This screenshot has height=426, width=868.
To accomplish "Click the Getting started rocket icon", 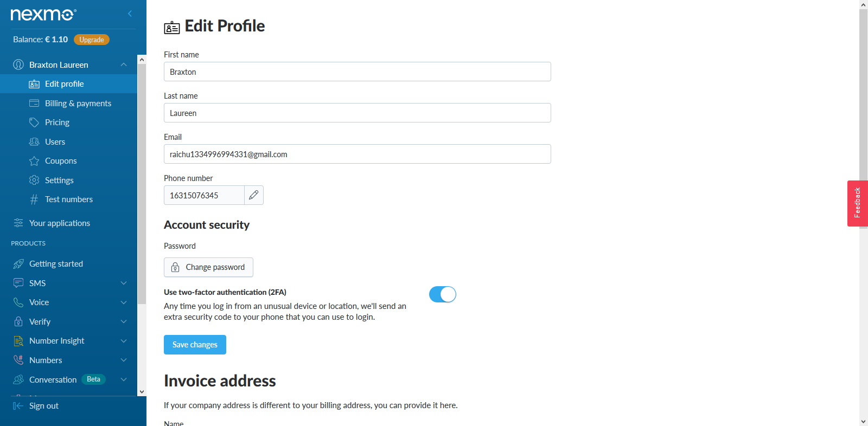I will 18,264.
